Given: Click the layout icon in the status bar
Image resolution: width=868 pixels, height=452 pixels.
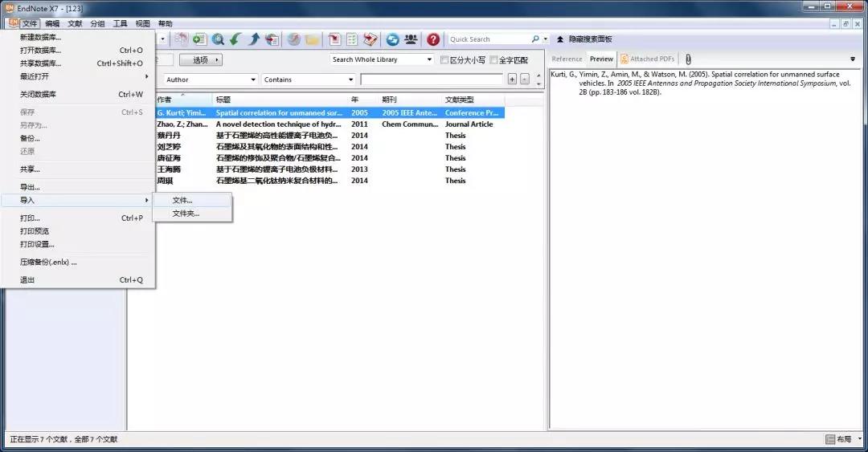Looking at the screenshot, I should (x=829, y=439).
